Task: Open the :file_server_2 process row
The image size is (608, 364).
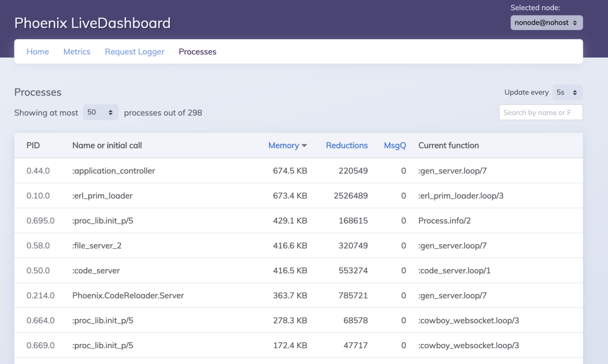Action: pos(298,246)
